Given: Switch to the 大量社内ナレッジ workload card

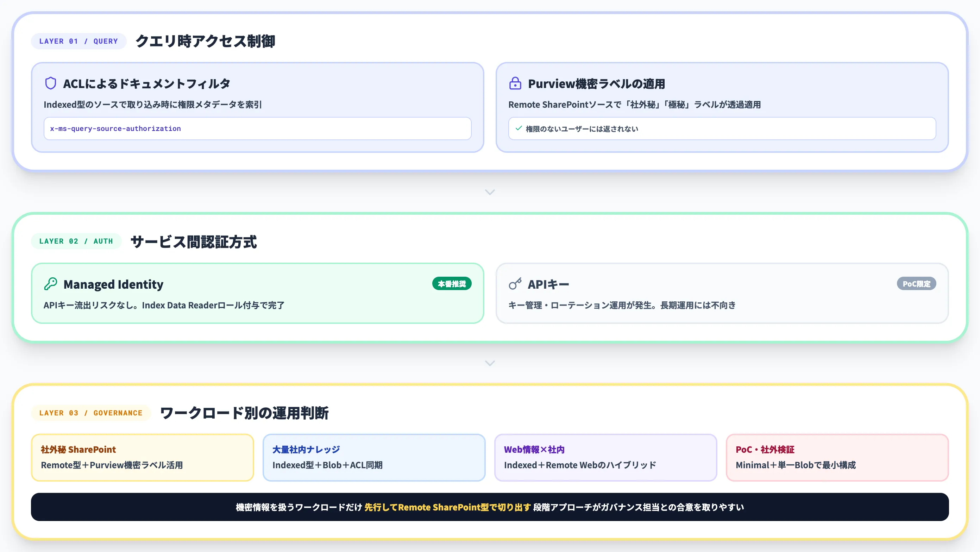Looking at the screenshot, I should coord(373,457).
